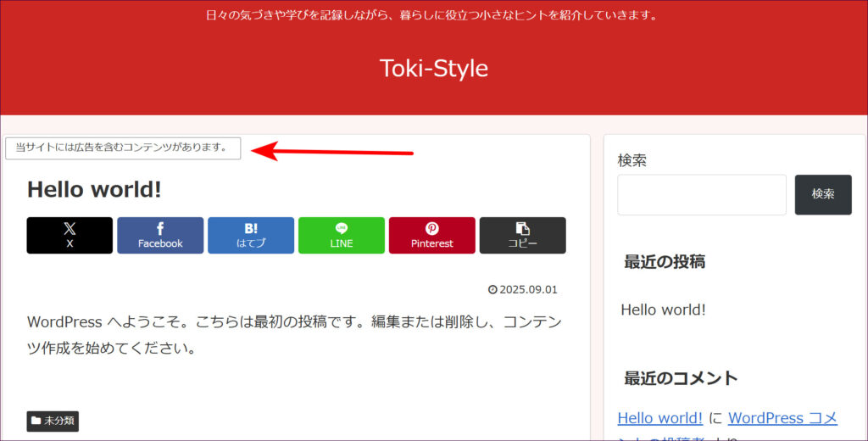Image resolution: width=868 pixels, height=441 pixels.
Task: Click the WordPress へようこそ post paragraph
Action: (x=294, y=335)
